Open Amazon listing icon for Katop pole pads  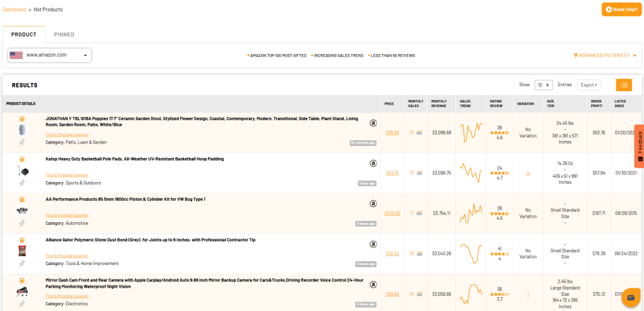click(373, 163)
